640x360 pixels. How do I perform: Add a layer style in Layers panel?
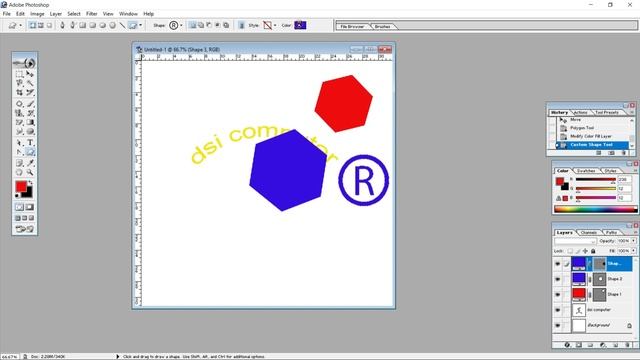[x=567, y=345]
